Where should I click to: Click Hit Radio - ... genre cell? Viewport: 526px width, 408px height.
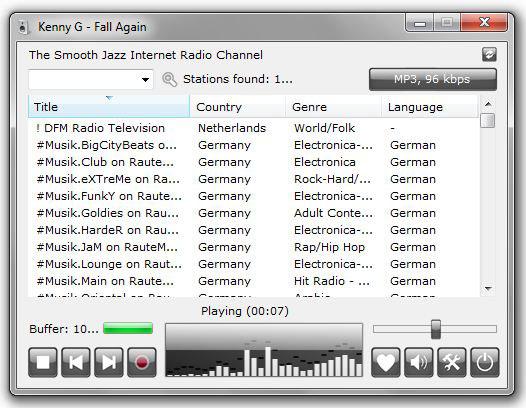click(332, 281)
